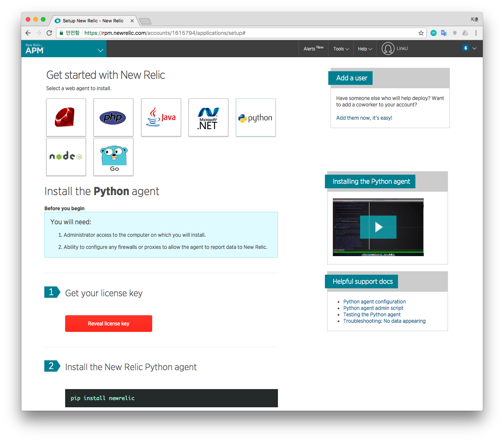Screen dimensions: 504x441
Task: Open the Troubleshooting: No data appearing link
Action: click(384, 321)
